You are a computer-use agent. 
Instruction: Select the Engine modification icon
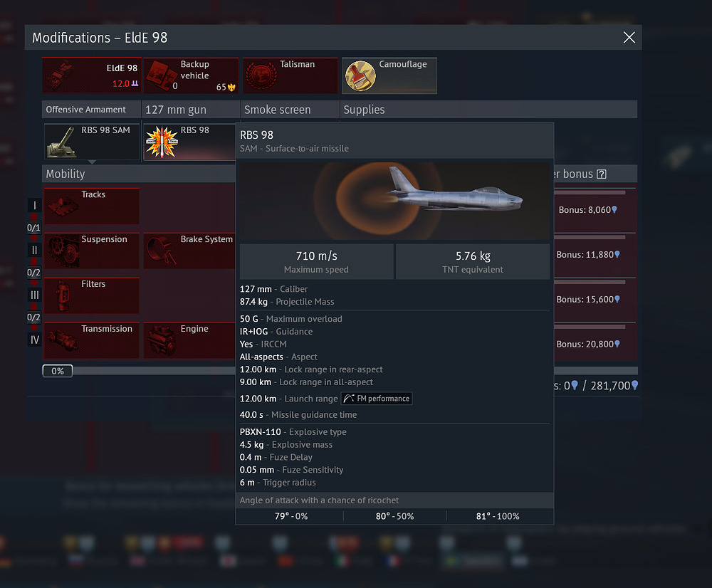coord(162,340)
